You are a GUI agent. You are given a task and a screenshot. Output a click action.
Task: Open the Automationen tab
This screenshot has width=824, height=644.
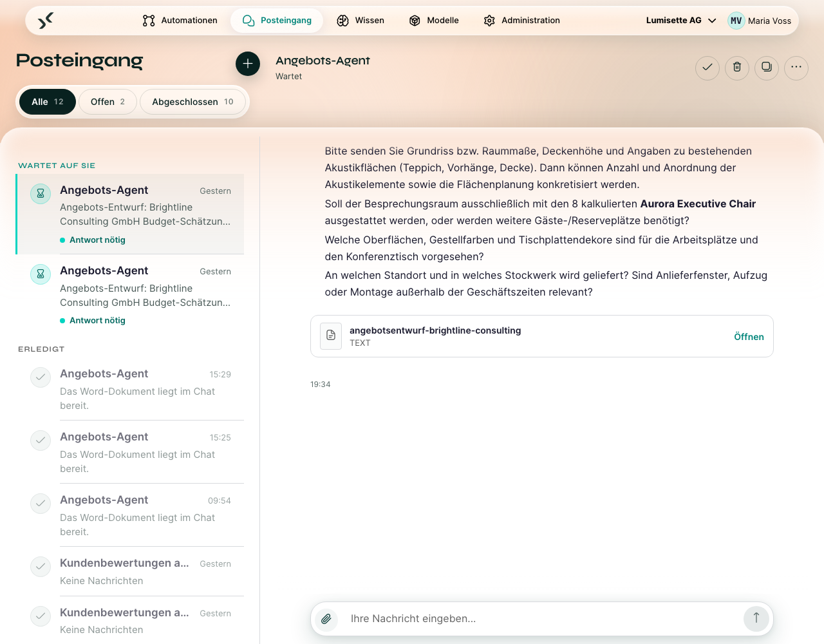coord(180,21)
